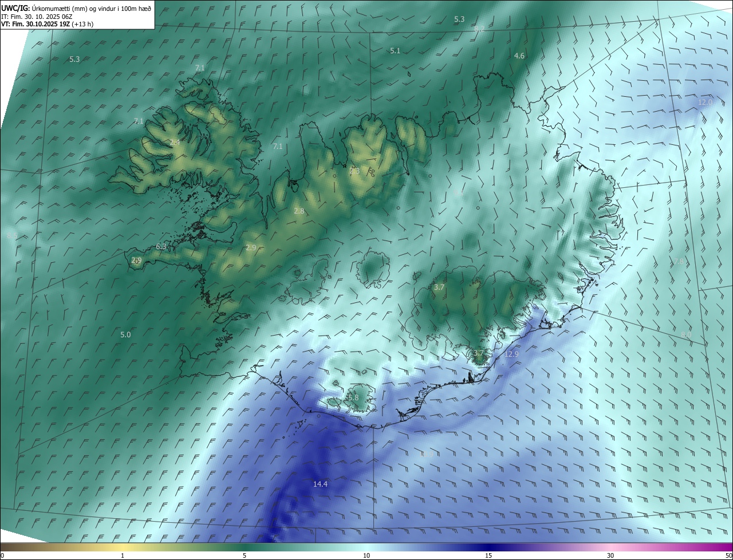Click the 5 tick label on the color scale
The height and width of the screenshot is (560, 733).
[x=245, y=555]
